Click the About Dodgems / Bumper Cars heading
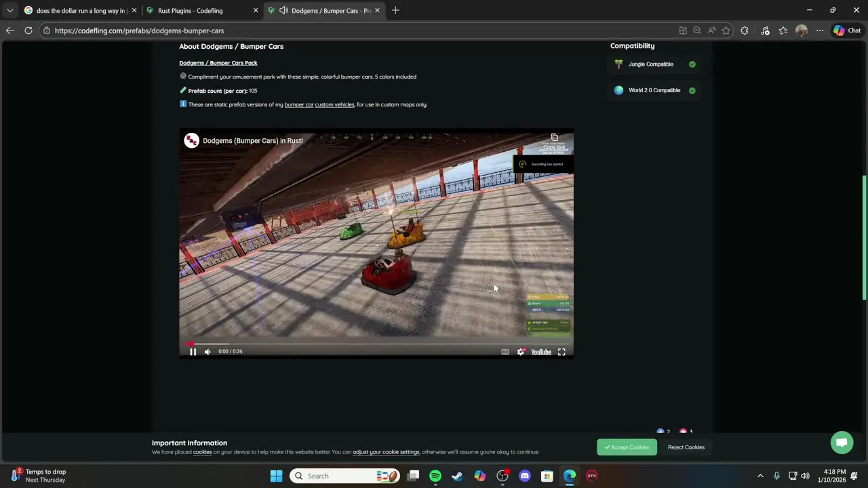Screen dimensions: 868x488 tap(231, 46)
